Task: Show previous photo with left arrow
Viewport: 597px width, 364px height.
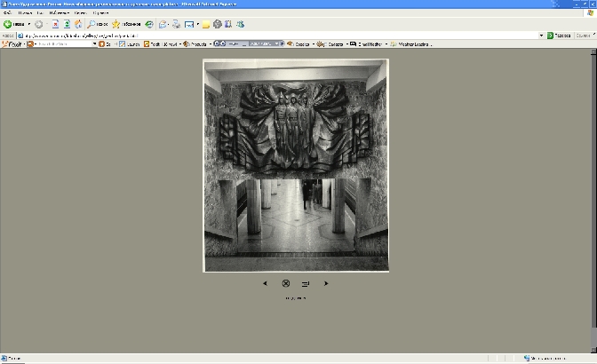Action: point(265,283)
